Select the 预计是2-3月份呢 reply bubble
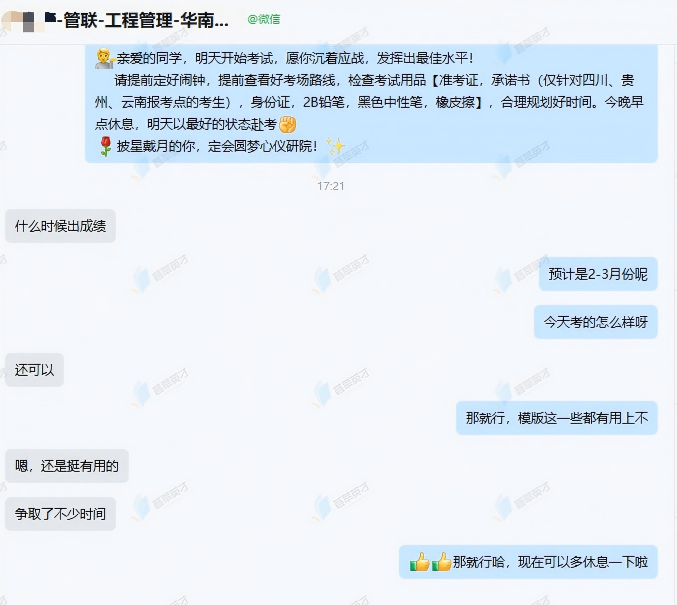The image size is (677, 605). pyautogui.click(x=598, y=274)
